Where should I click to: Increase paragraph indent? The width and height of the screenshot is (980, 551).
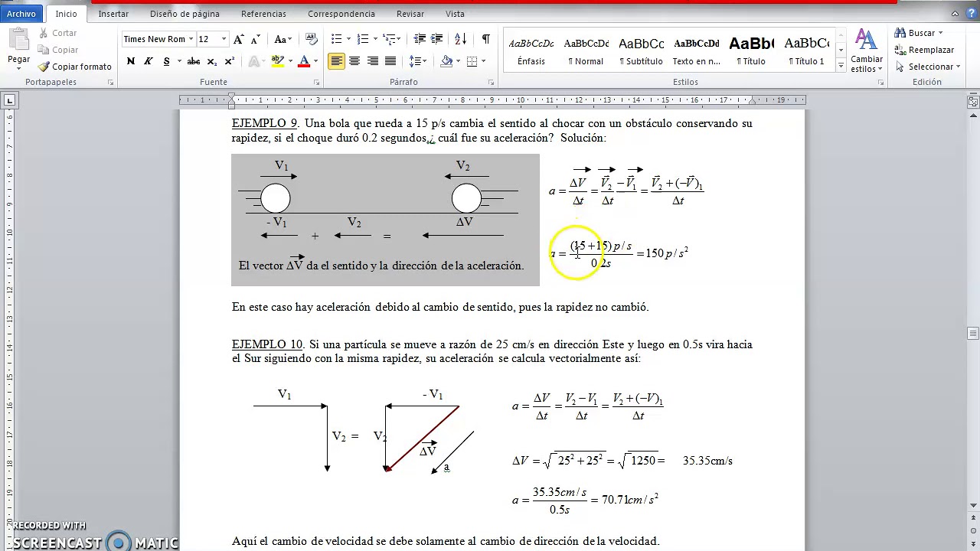click(x=437, y=39)
